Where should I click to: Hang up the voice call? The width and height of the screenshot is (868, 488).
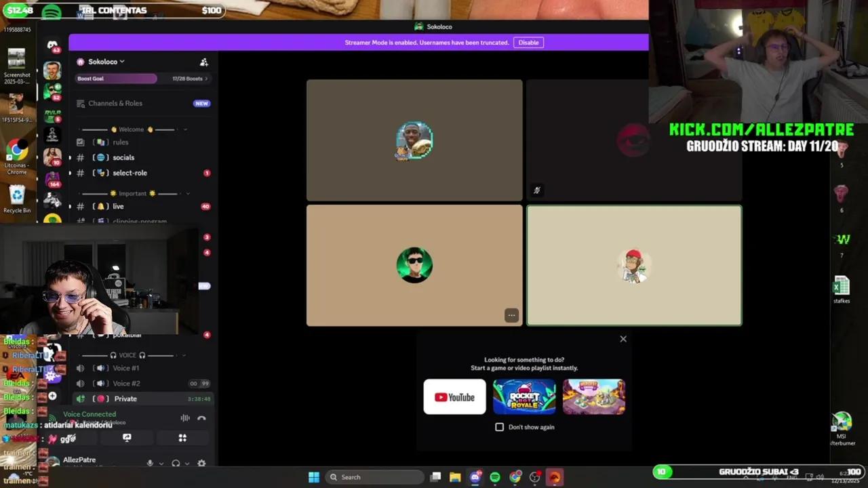[201, 418]
